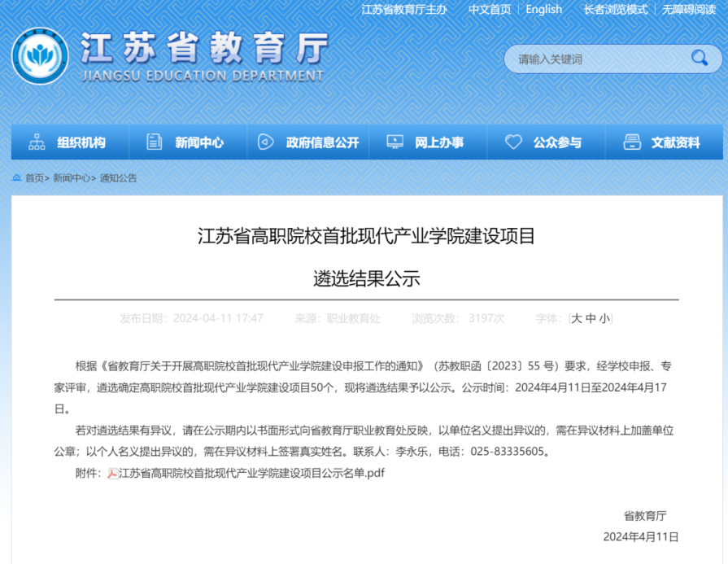
Task: Go to 通知公告 in the breadcrumb
Action: tap(119, 177)
